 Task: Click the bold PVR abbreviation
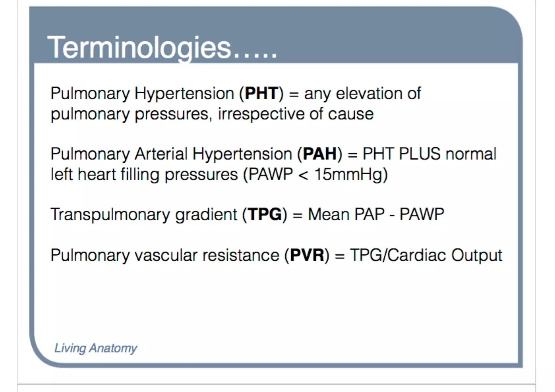pyautogui.click(x=307, y=255)
